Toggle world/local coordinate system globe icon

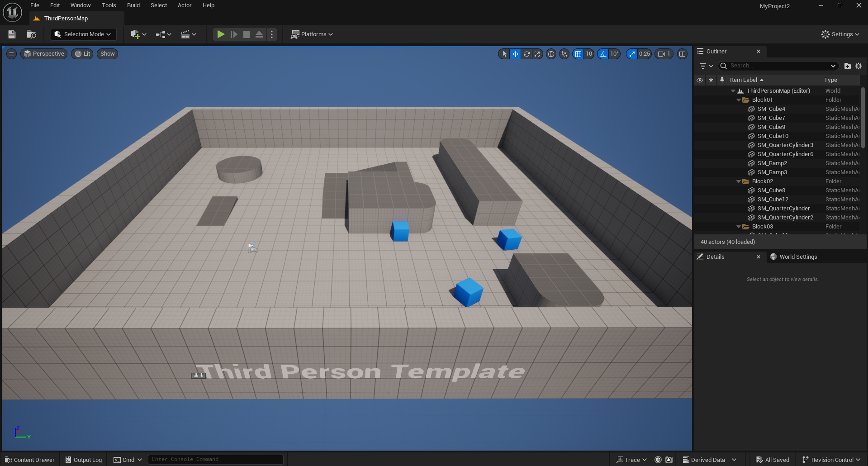(551, 54)
